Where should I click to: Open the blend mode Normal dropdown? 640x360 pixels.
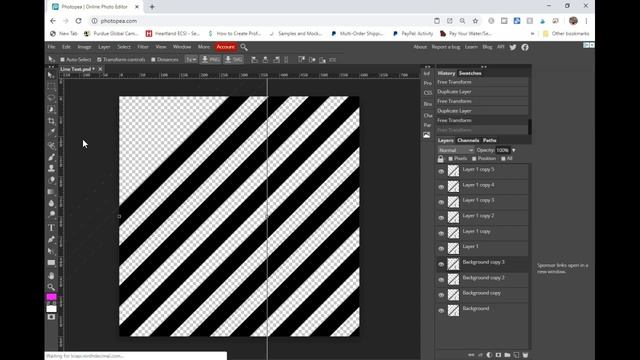pos(456,150)
